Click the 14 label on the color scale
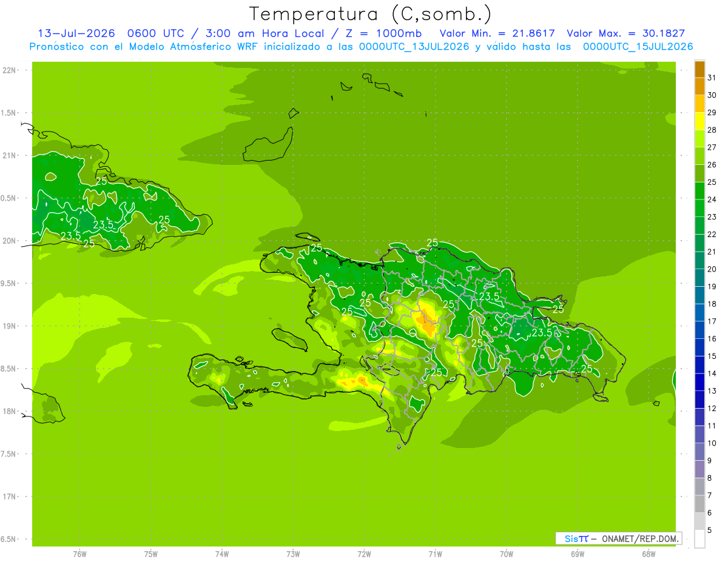 pos(712,373)
